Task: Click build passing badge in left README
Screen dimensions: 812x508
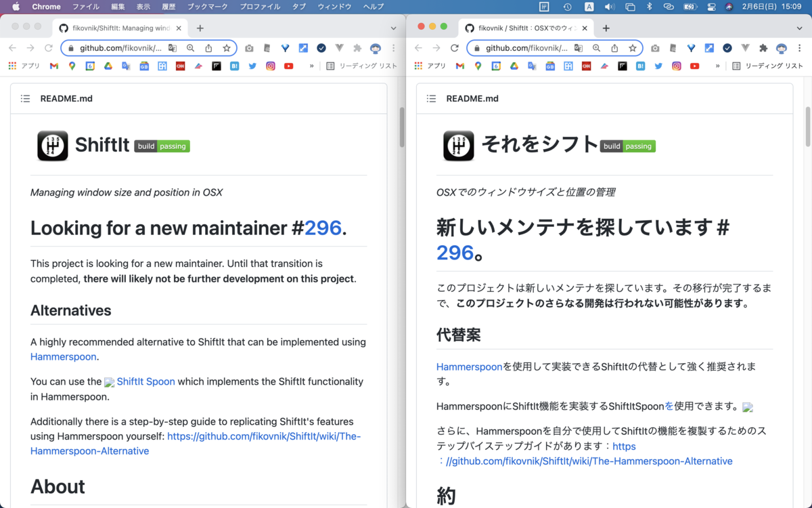Action: click(162, 146)
